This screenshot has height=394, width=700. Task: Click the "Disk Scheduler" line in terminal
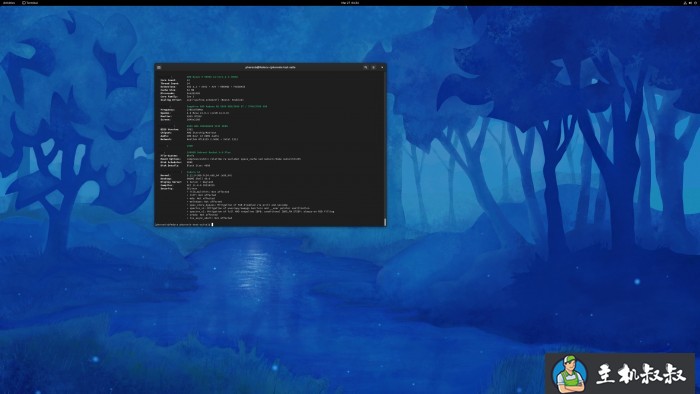177,162
